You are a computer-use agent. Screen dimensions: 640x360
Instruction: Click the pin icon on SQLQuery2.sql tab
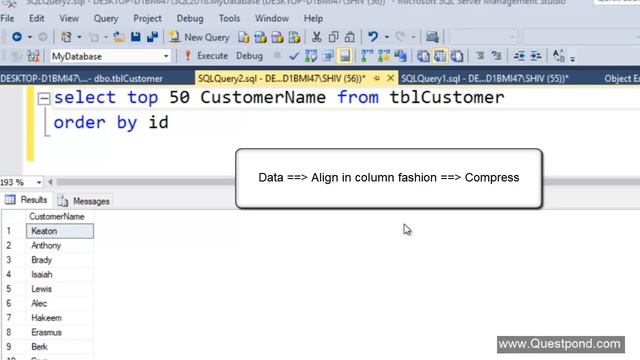376,78
